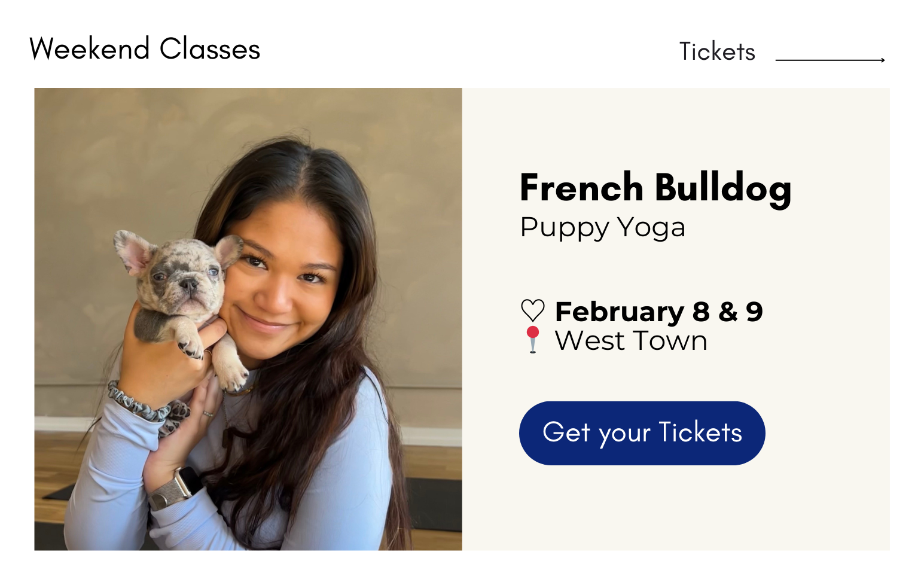
Task: Click the Puppy Yoga subtitle
Action: [602, 228]
